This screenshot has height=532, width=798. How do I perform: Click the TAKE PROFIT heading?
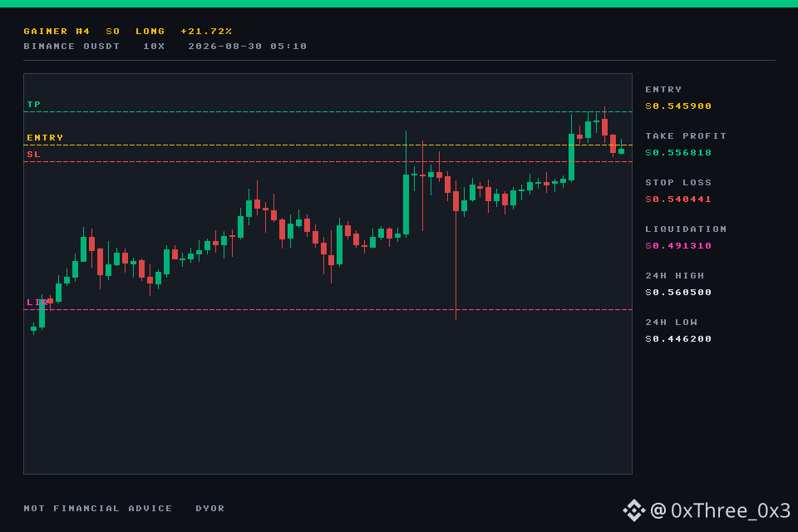tap(686, 136)
